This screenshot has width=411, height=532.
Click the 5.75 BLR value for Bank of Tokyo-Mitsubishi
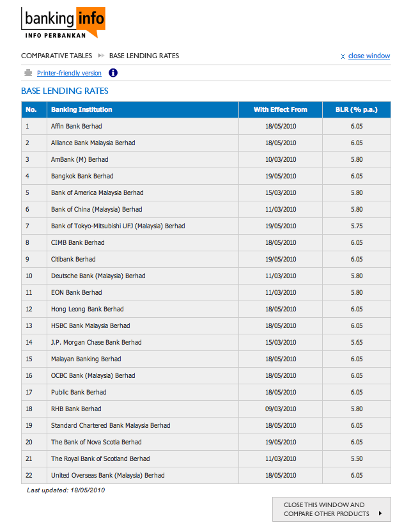[357, 226]
